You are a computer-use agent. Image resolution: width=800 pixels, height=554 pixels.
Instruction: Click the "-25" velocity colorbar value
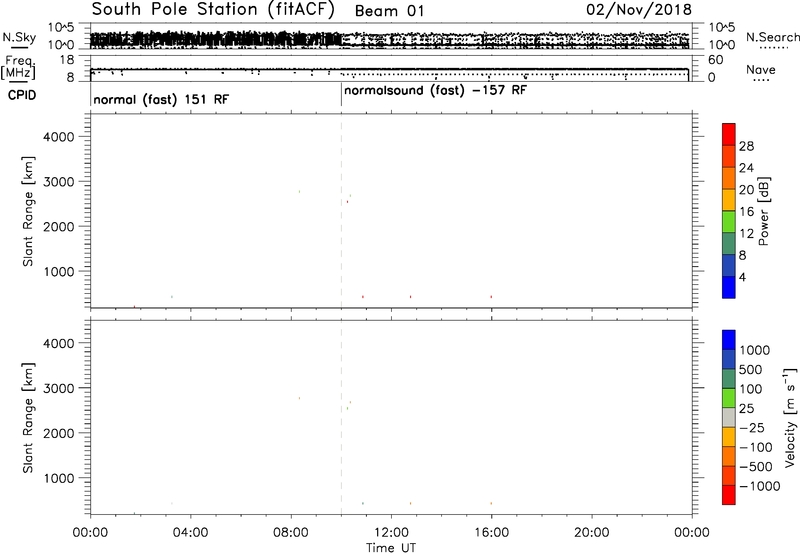(751, 428)
